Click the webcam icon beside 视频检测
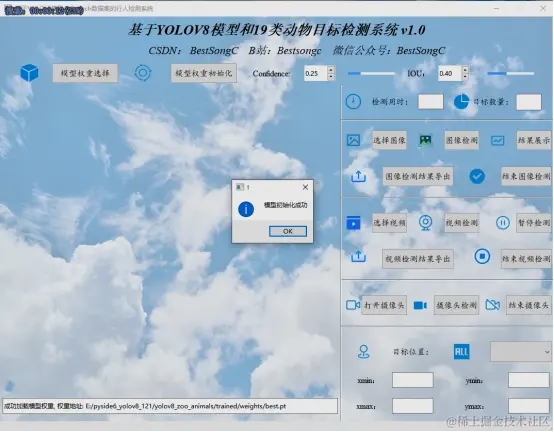 pyautogui.click(x=425, y=223)
